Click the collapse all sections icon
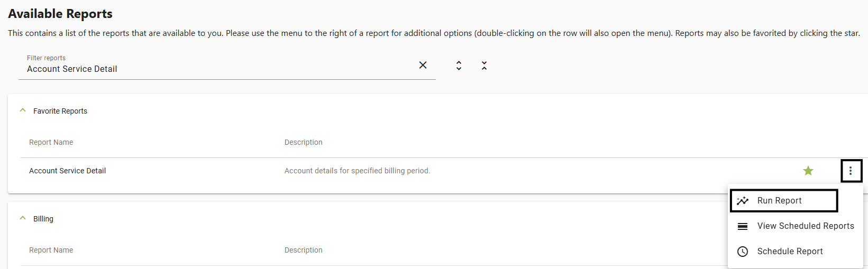The image size is (868, 269). (484, 66)
